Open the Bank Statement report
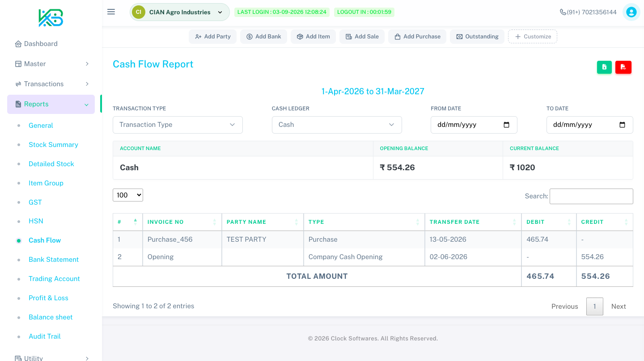The width and height of the screenshot is (644, 361). click(54, 260)
